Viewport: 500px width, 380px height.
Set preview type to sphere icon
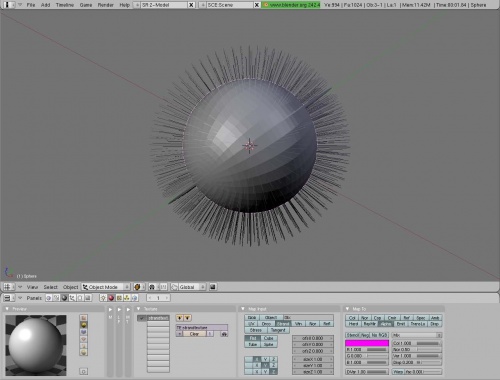point(84,325)
